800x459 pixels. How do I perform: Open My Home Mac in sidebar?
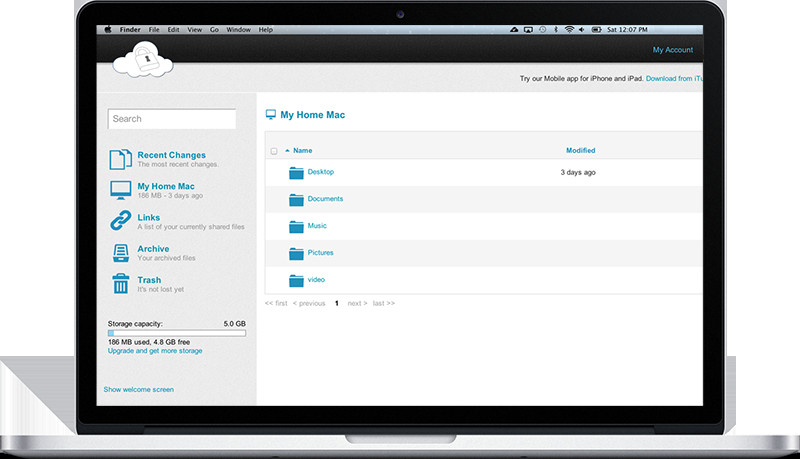point(166,186)
